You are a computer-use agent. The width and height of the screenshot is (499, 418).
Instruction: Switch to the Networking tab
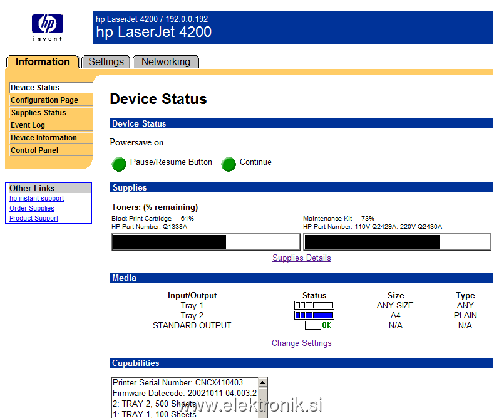tap(166, 62)
